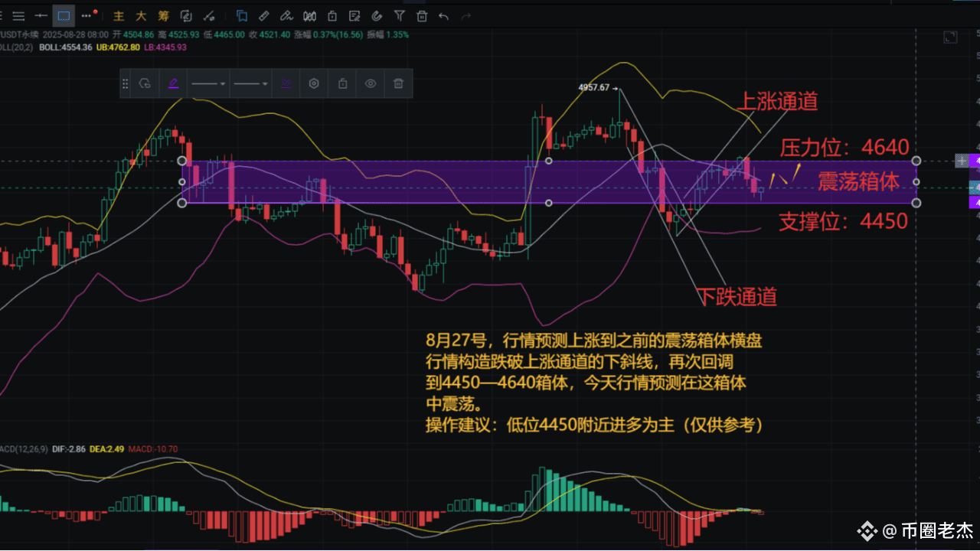
Task: Toggle the 主 main indicator button
Action: tap(119, 15)
